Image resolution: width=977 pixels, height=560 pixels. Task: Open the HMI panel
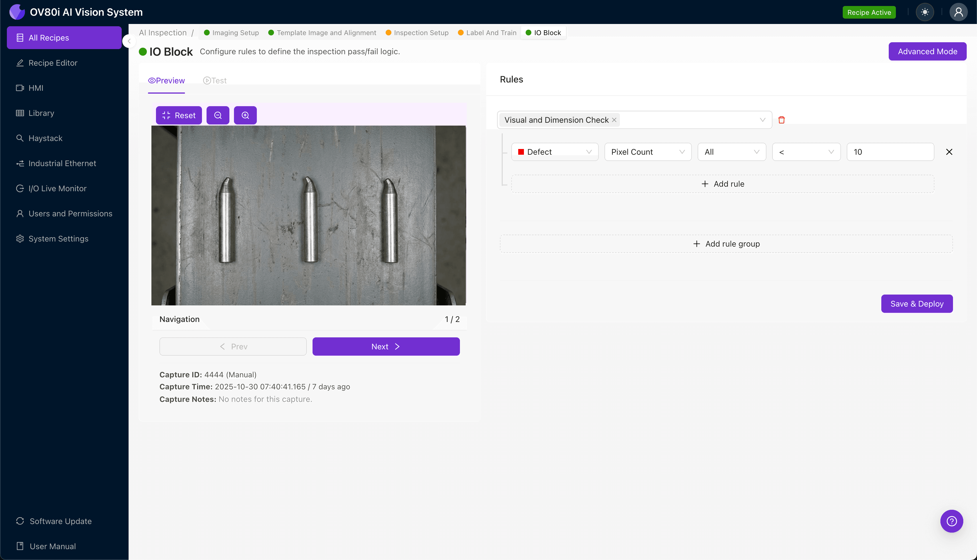(x=36, y=88)
